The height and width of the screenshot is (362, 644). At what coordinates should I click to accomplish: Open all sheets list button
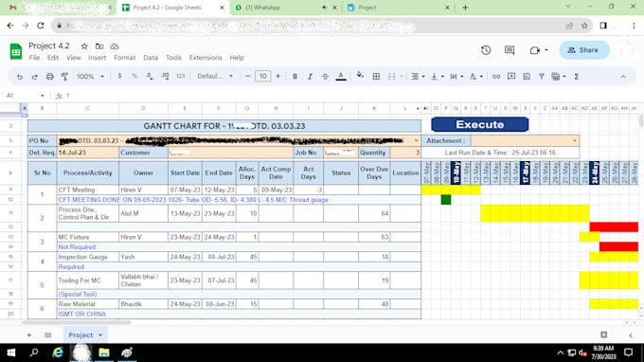point(48,335)
